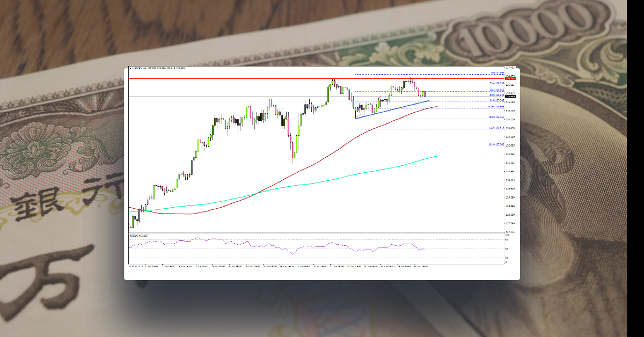Expand the USDJPY,H4 symbol dropdown arrow
The height and width of the screenshot is (337, 644).
(130, 68)
